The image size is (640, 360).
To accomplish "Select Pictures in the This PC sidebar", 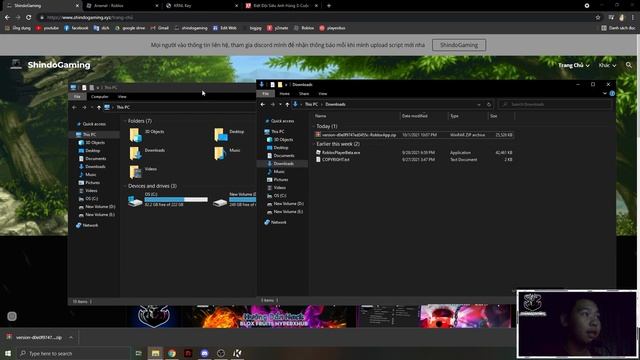I will (89, 183).
